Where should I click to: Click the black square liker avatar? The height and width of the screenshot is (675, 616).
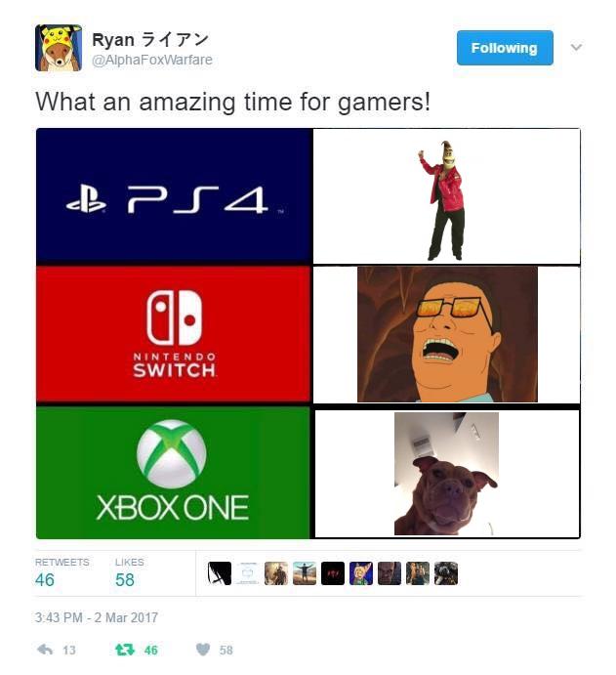(x=333, y=573)
